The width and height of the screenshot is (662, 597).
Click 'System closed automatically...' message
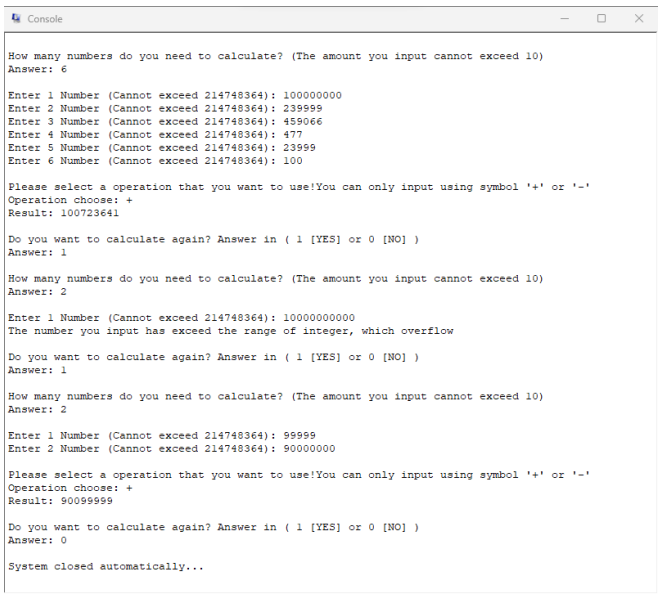click(106, 567)
